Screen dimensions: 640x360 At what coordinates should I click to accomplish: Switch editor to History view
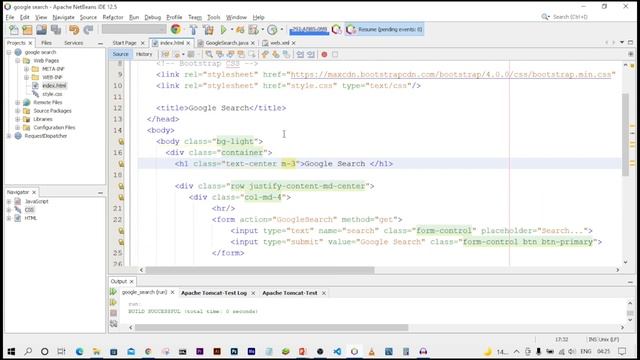point(144,54)
